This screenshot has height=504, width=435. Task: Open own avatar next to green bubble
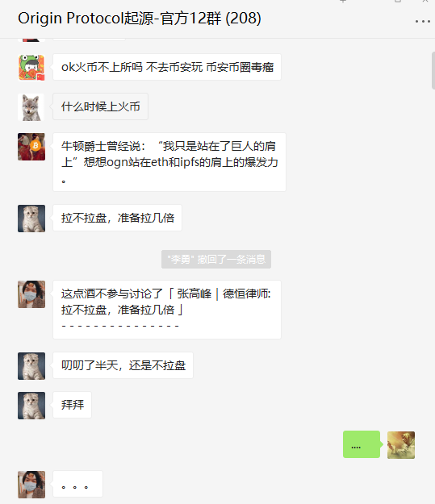401,445
